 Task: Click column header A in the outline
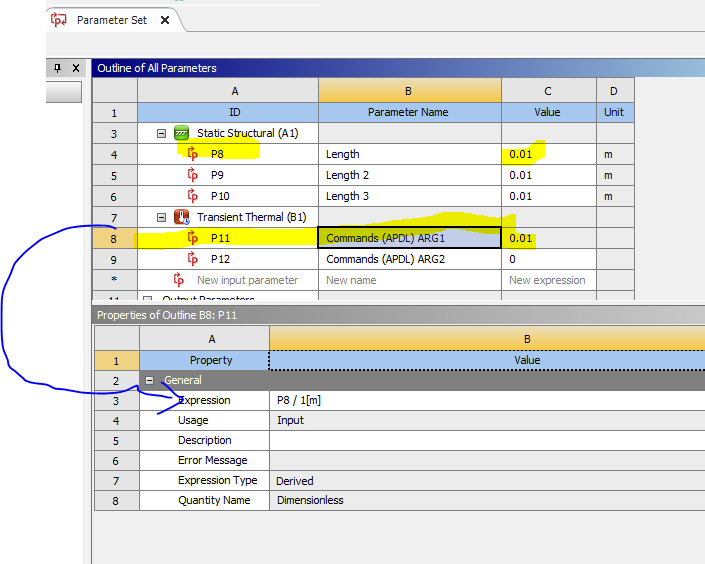tap(228, 91)
